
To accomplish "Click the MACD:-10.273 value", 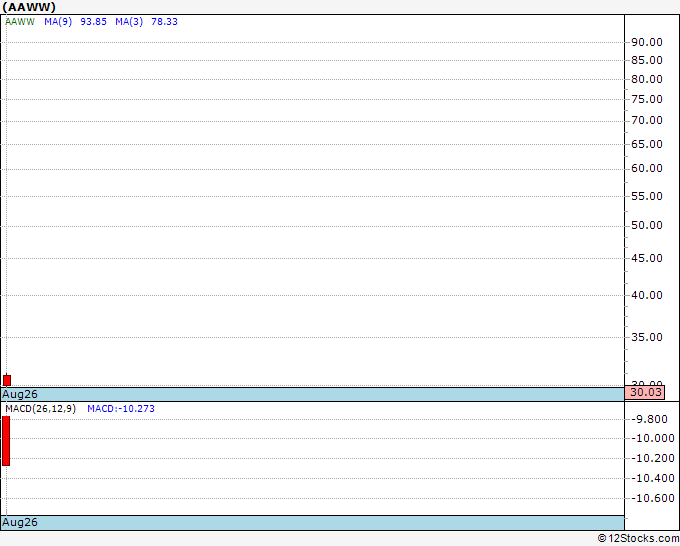I will 121,409.
